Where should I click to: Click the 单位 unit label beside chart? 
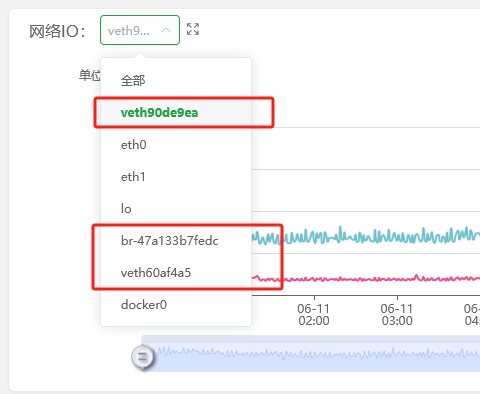pyautogui.click(x=89, y=75)
